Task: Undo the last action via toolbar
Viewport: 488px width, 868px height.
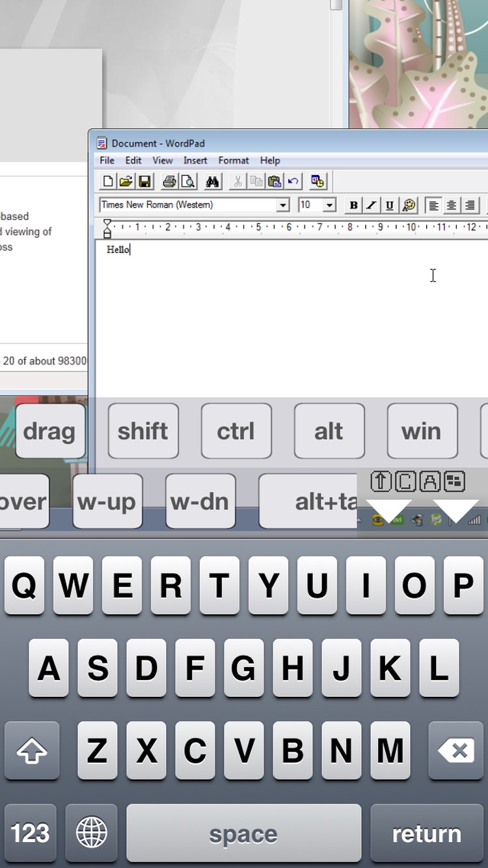Action: tap(293, 182)
